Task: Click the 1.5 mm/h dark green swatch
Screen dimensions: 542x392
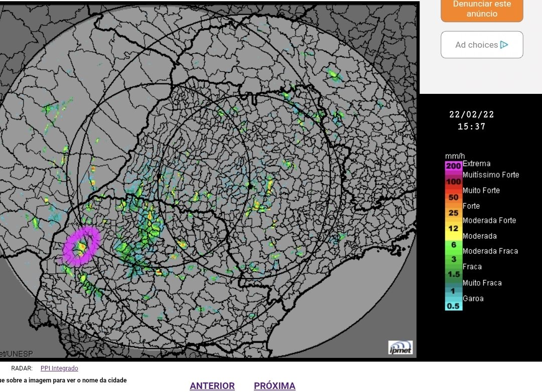Action: [x=453, y=275]
